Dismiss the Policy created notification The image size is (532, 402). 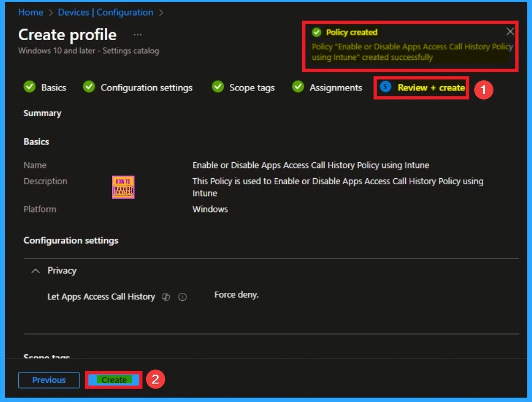tap(510, 32)
